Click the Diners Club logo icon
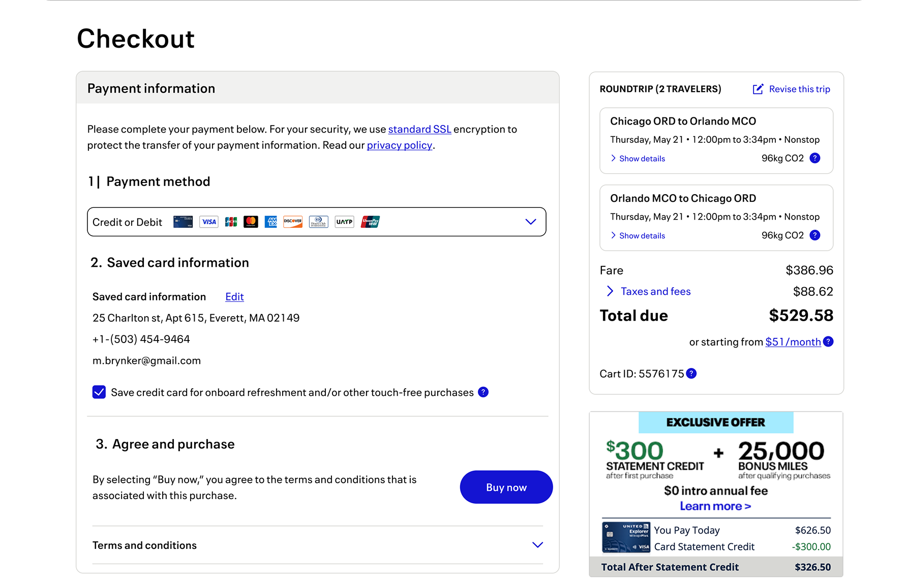The image size is (908, 588). (318, 222)
